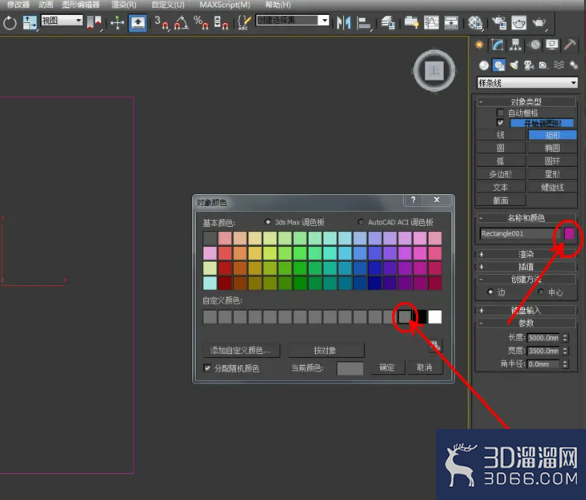Viewport: 586px width, 500px height.
Task: Toggle the Angle Snap icon
Action: 181,23
